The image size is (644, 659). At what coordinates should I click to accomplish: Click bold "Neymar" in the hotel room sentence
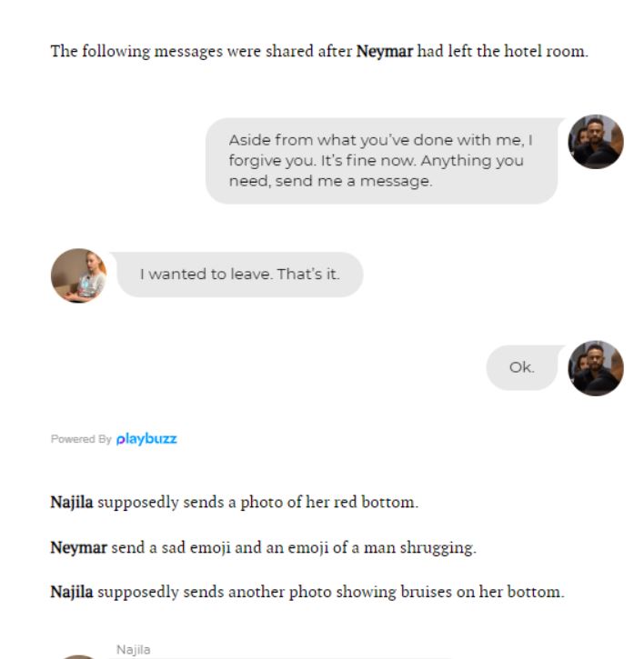384,52
